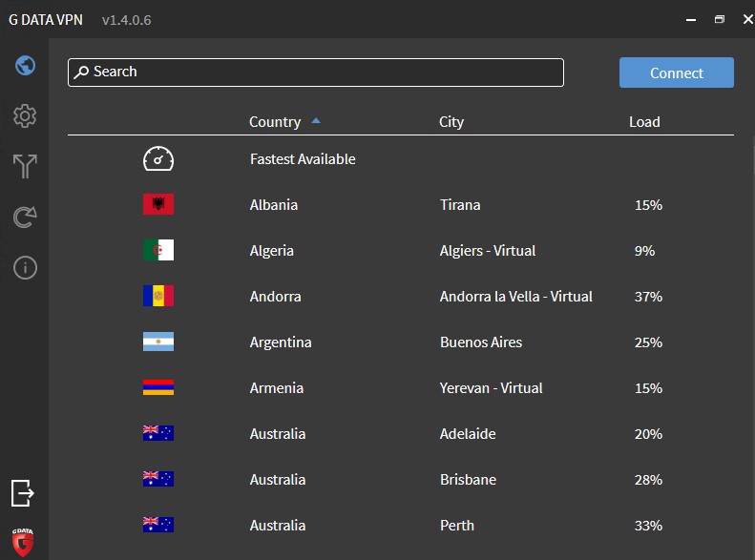Click the refresh arrow sidebar icon
This screenshot has width=755, height=560.
(x=25, y=217)
